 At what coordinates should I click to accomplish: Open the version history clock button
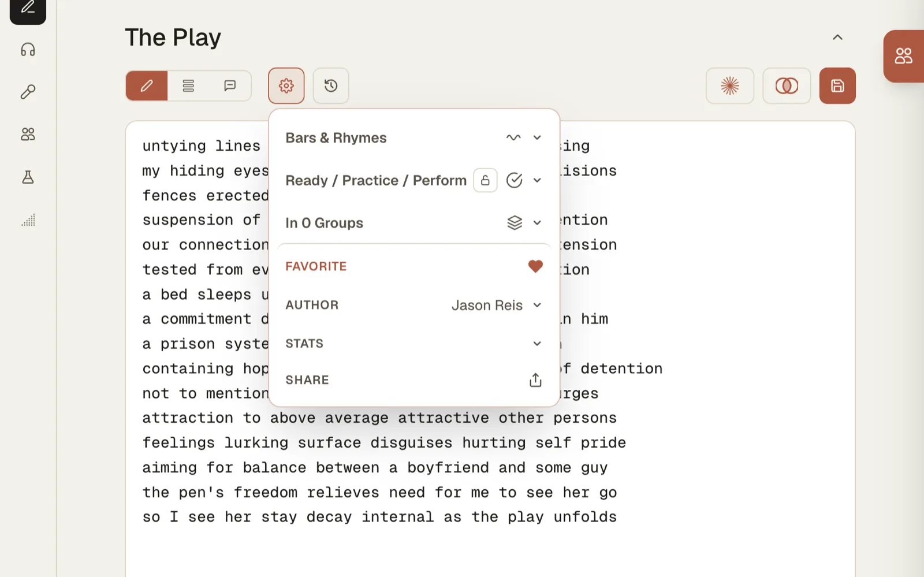click(x=331, y=86)
